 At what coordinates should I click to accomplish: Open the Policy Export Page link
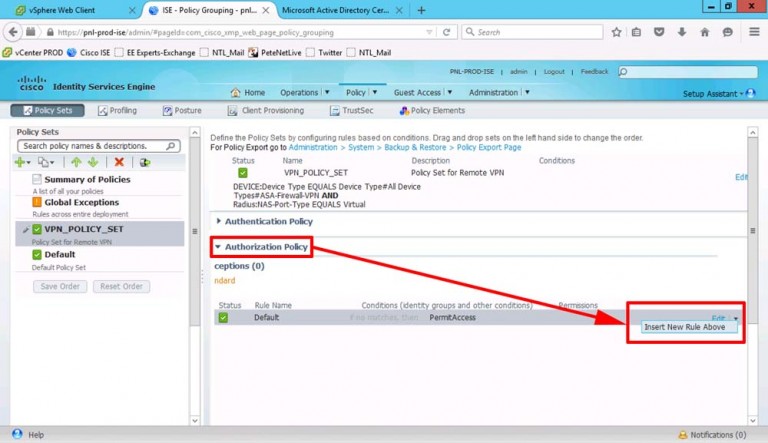(x=489, y=147)
